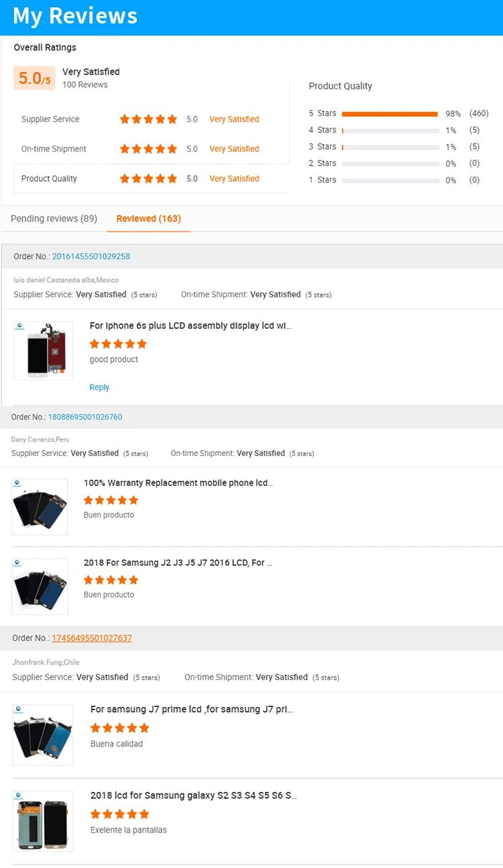The height and width of the screenshot is (868, 503).
Task: Click the On-time Shipment star rating
Action: coord(148,149)
